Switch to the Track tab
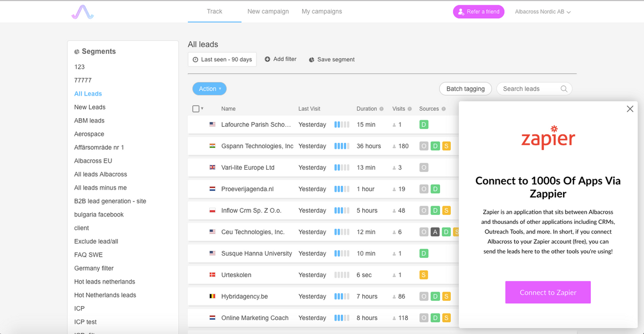644x334 pixels. point(215,11)
